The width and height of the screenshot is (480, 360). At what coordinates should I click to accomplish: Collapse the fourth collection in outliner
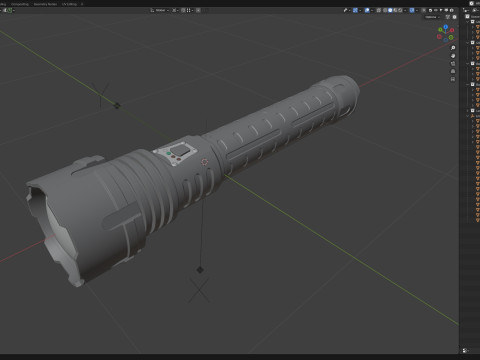point(467,84)
